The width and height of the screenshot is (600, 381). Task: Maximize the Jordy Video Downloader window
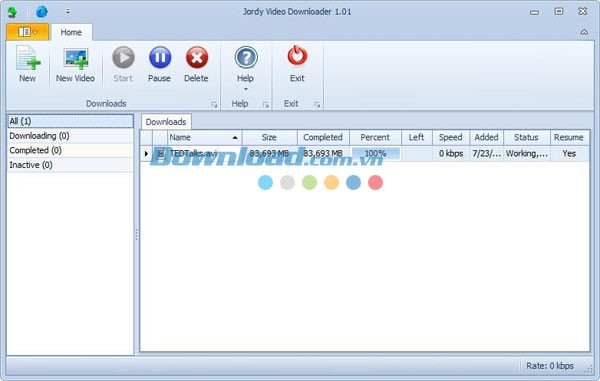coord(559,11)
